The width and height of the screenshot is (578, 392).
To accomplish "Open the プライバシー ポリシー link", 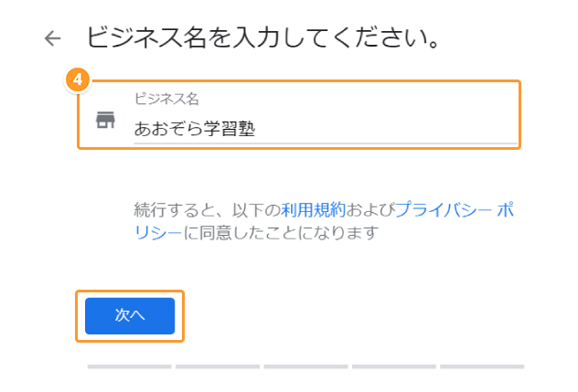I will click(x=455, y=210).
